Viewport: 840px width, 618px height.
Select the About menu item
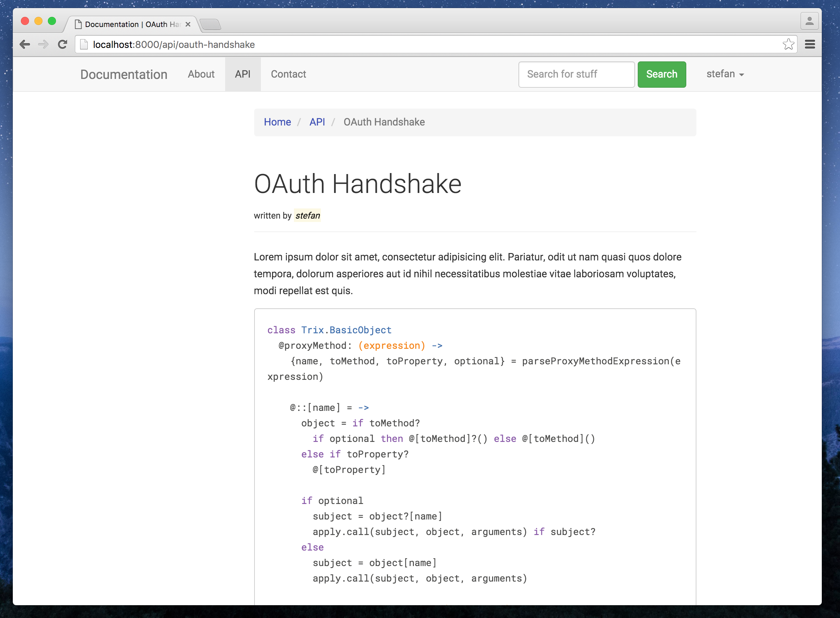click(201, 74)
